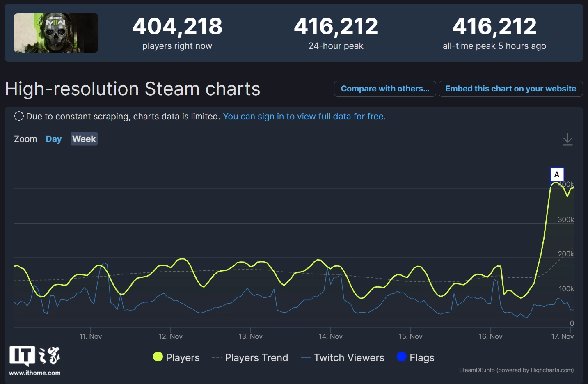Viewport: 588px width, 384px height.
Task: Click the chart download icon
Action: (568, 139)
